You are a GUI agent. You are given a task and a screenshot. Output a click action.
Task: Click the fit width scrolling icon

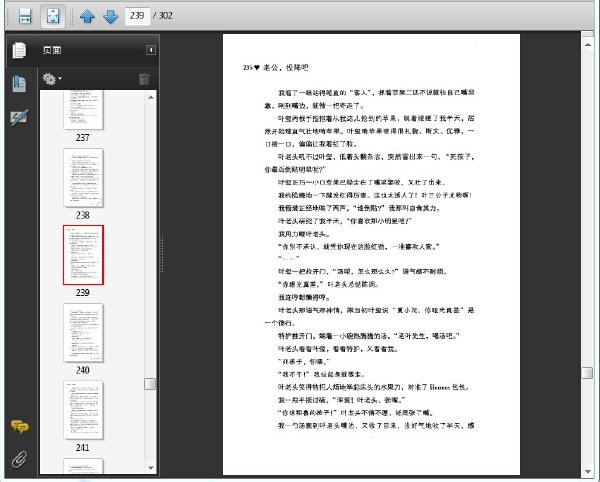(x=25, y=16)
